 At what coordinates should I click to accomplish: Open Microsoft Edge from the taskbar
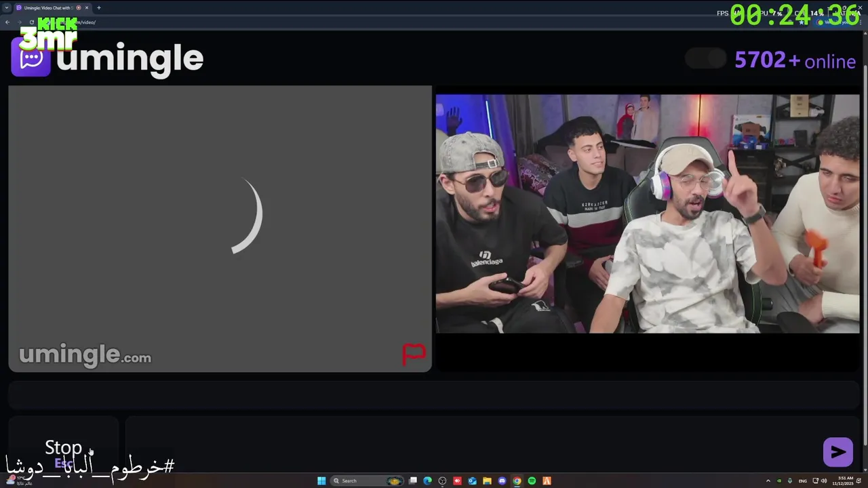tap(427, 481)
